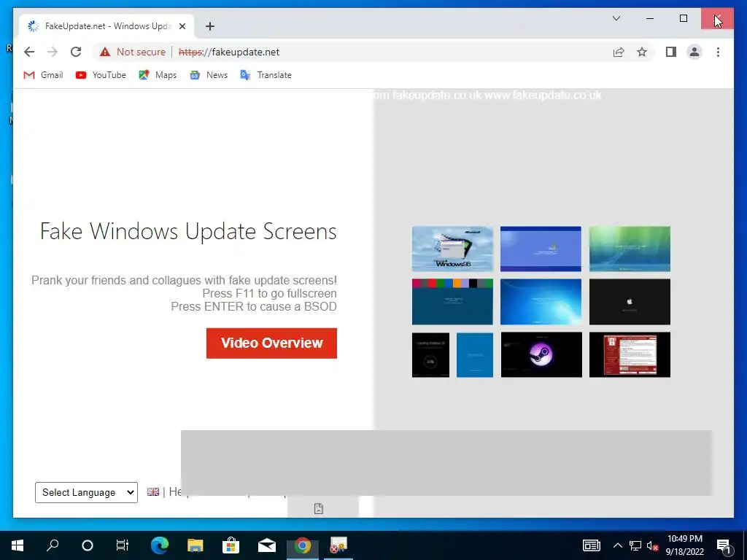Choose the red ransomware screen thumbnail
This screenshot has height=560, width=747.
(630, 355)
